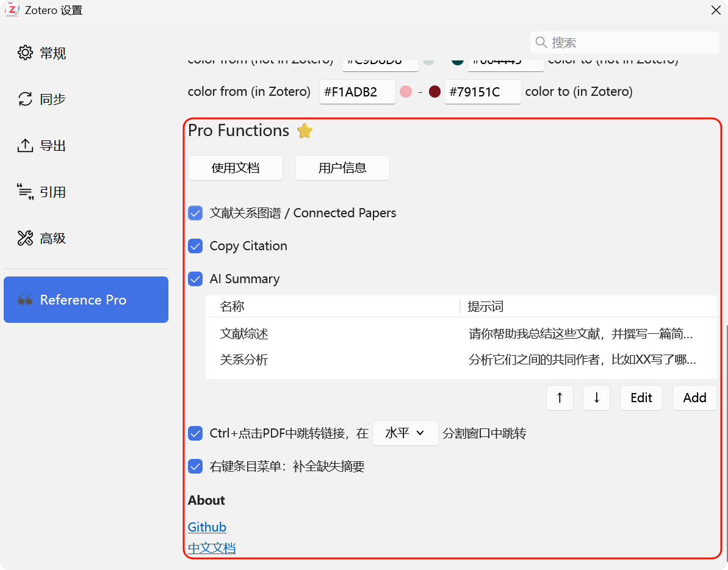Toggle 右键条目菜单：补全缺失摘要 checkbox

195,466
